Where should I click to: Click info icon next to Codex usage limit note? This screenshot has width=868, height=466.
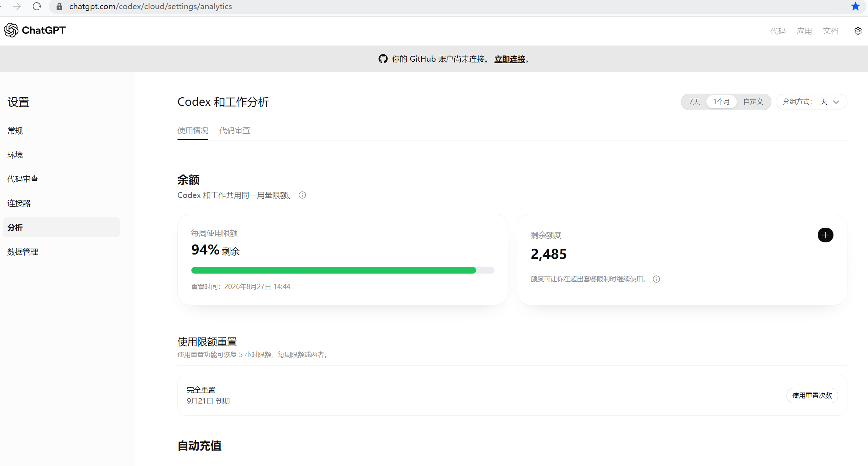[x=302, y=195]
